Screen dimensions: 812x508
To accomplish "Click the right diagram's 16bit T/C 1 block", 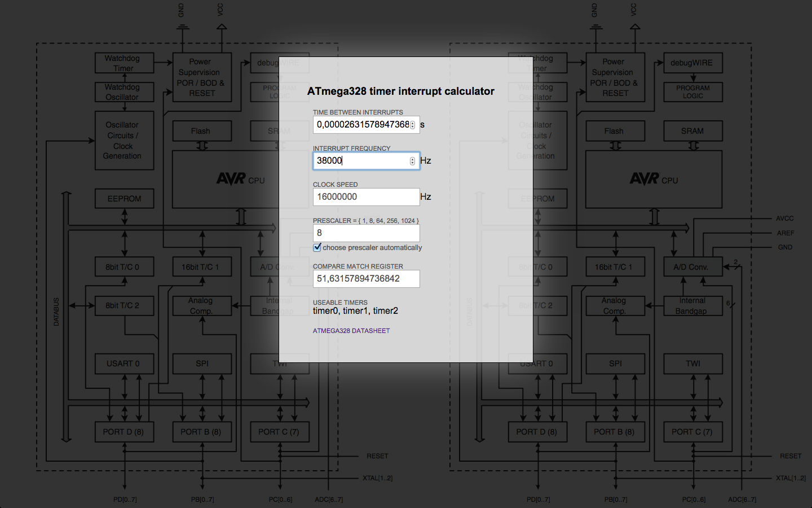I will click(615, 267).
